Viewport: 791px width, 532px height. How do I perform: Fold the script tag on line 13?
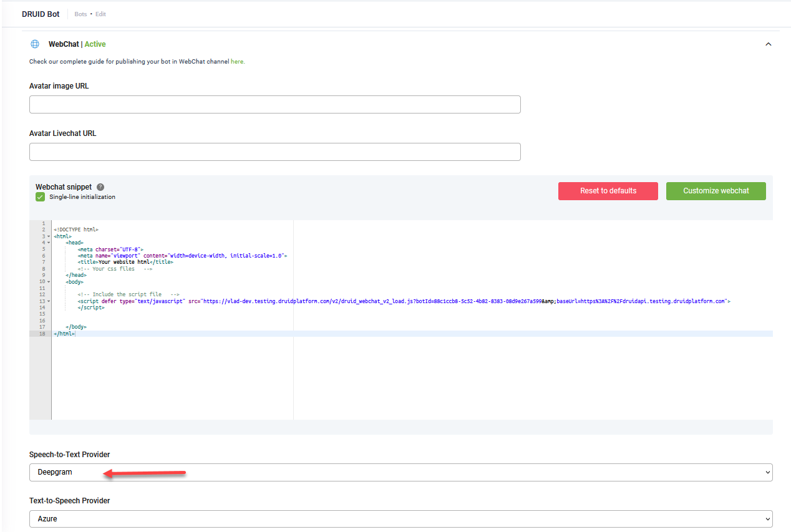pos(48,301)
